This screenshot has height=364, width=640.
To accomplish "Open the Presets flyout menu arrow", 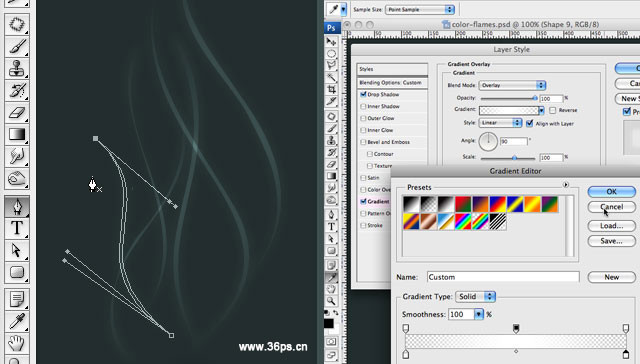I will (566, 185).
